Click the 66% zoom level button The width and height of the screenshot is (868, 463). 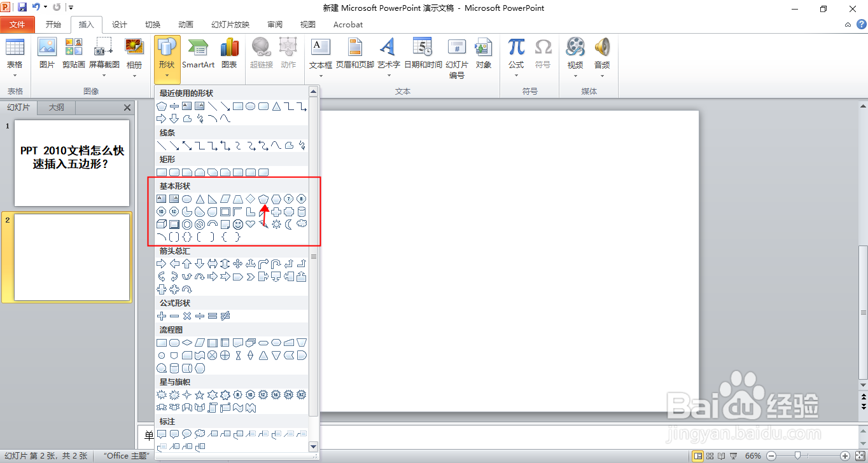coord(753,455)
